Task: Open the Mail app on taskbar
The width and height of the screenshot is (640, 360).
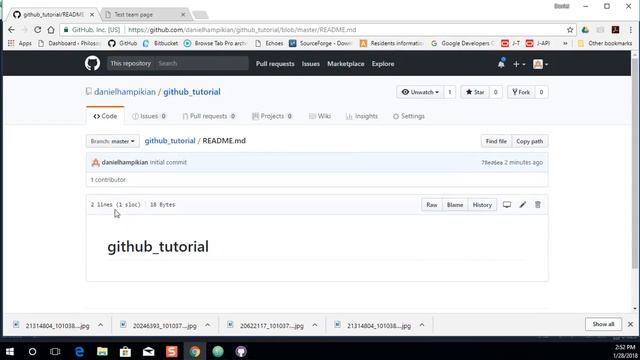Action: click(x=149, y=351)
